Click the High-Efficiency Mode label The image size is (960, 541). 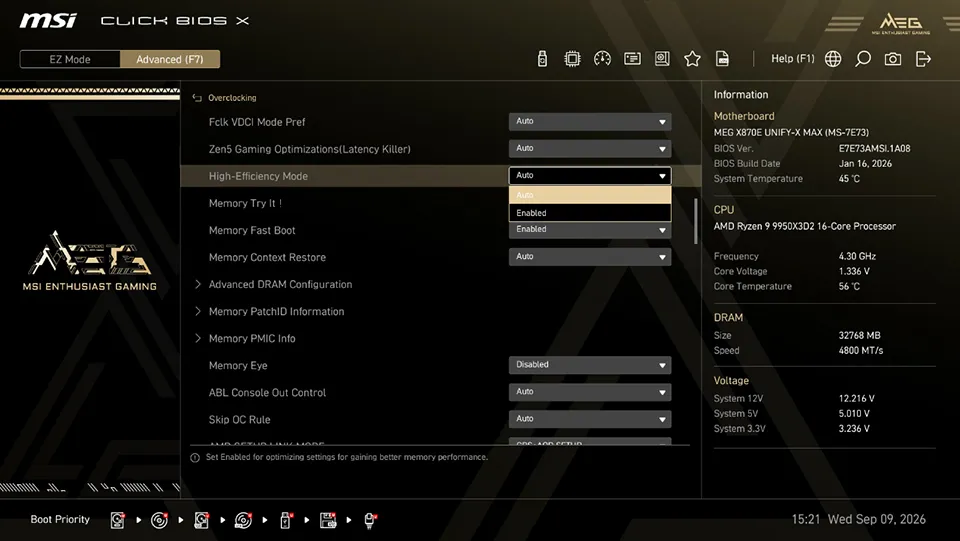[x=258, y=176]
